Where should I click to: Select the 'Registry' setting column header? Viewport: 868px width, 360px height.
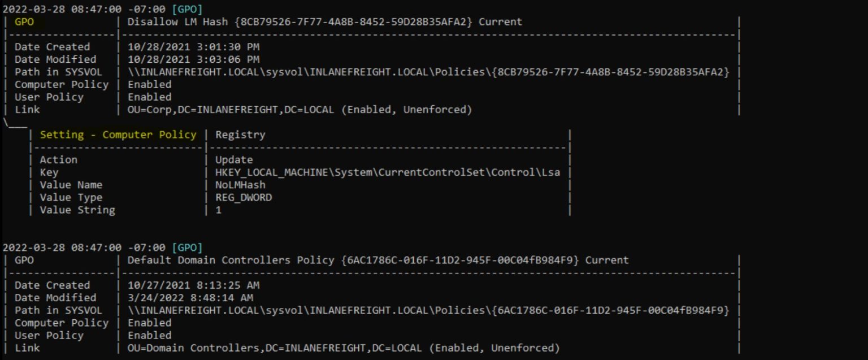pyautogui.click(x=240, y=135)
